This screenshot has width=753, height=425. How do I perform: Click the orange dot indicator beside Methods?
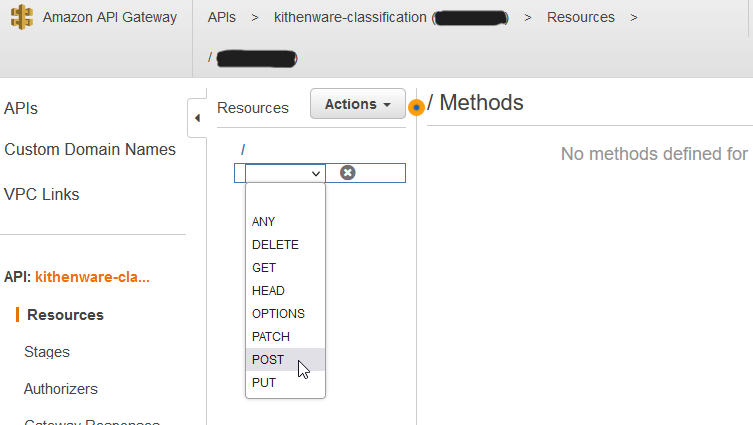coord(416,107)
